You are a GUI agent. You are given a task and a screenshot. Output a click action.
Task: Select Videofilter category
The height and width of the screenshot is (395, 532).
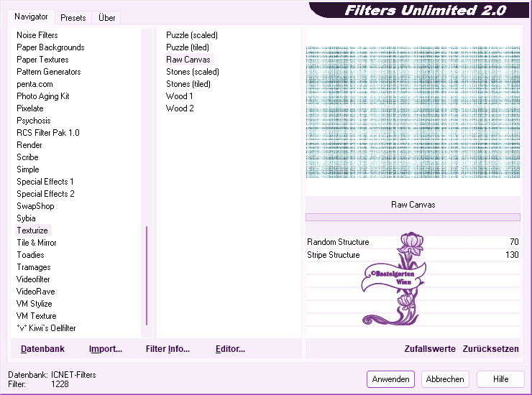(33, 279)
